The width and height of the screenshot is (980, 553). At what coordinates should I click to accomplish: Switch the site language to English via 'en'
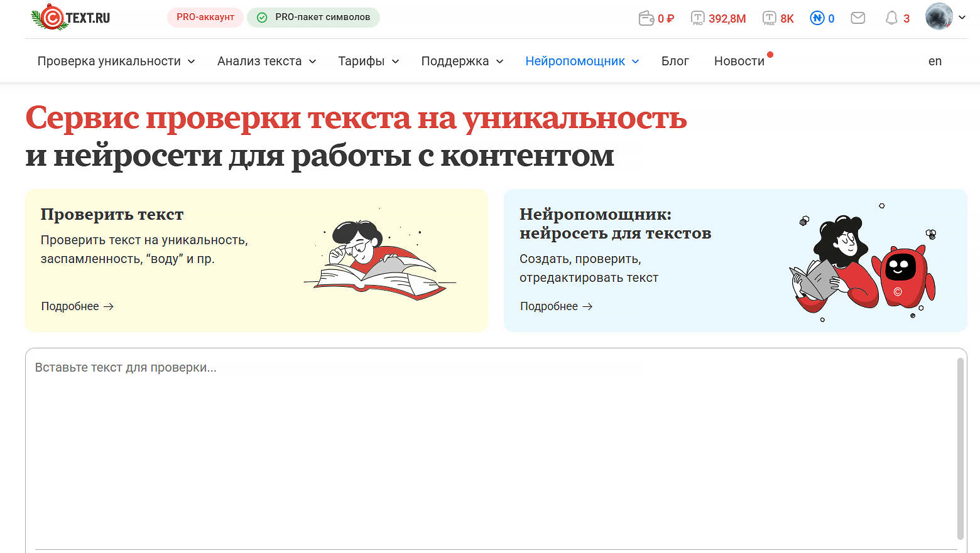pos(934,61)
